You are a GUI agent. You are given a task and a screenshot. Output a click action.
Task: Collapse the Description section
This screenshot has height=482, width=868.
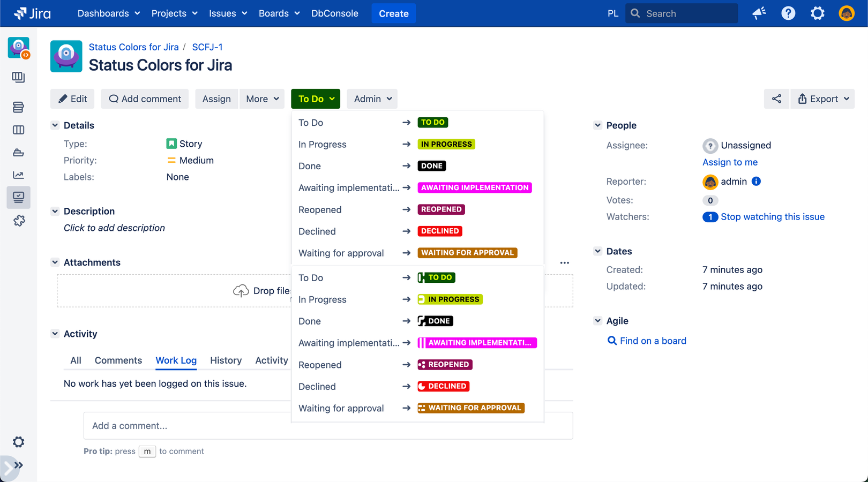pyautogui.click(x=55, y=211)
